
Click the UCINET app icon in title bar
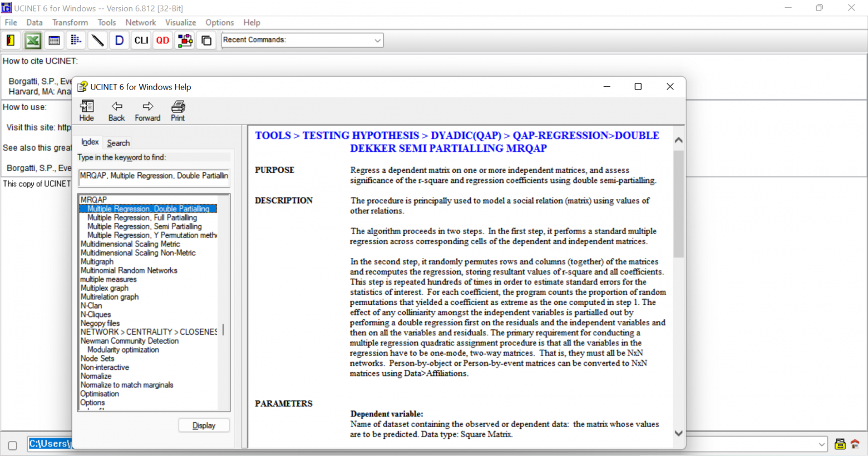click(6, 8)
